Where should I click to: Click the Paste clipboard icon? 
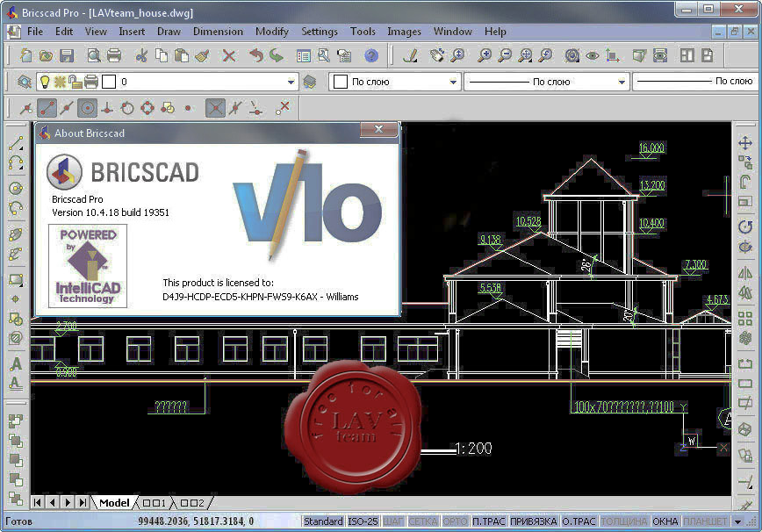(x=181, y=55)
